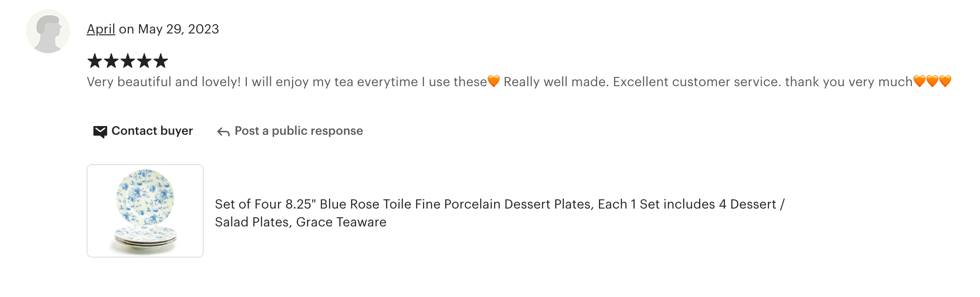This screenshot has height=297, width=980.
Task: Click the middle heart of the three hearts
Action: pyautogui.click(x=932, y=81)
